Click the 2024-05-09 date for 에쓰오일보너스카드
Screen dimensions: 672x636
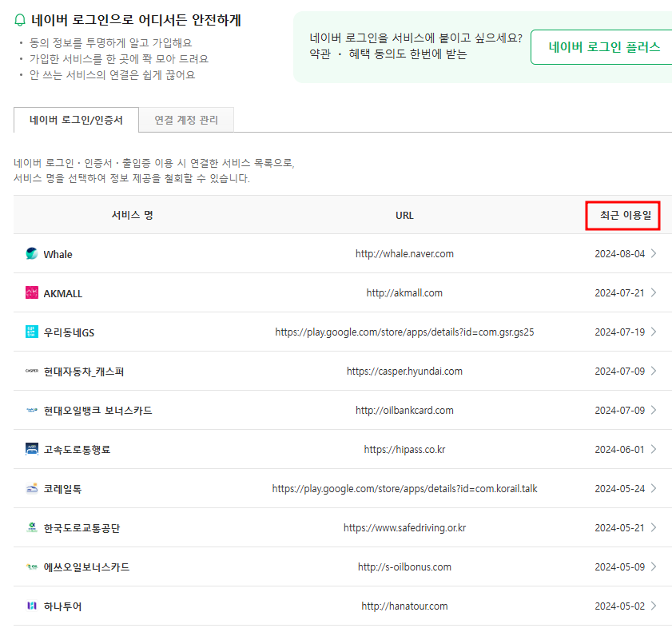pyautogui.click(x=620, y=567)
